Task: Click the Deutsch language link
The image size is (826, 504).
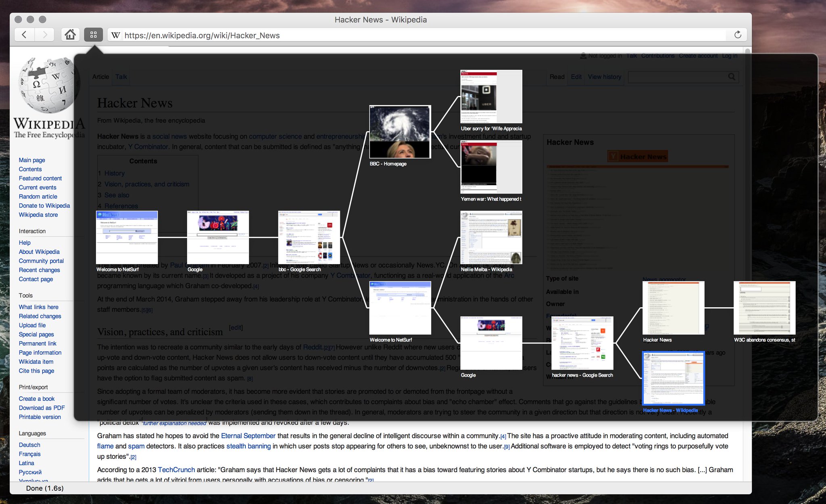Action: coord(29,445)
